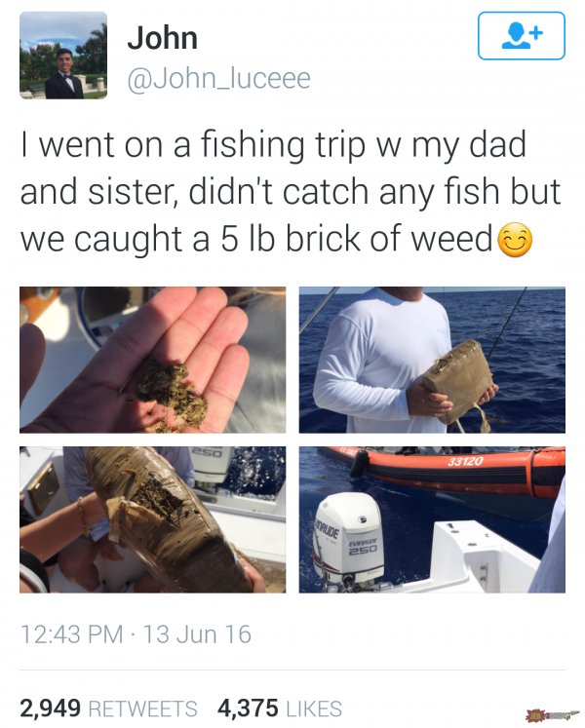Viewport: 585px width, 728px height.
Task: View the 4,375 likes list
Action: 280,709
